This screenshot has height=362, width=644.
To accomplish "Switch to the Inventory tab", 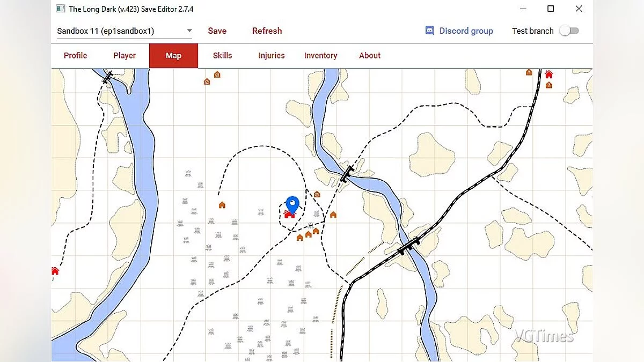I will (320, 55).
